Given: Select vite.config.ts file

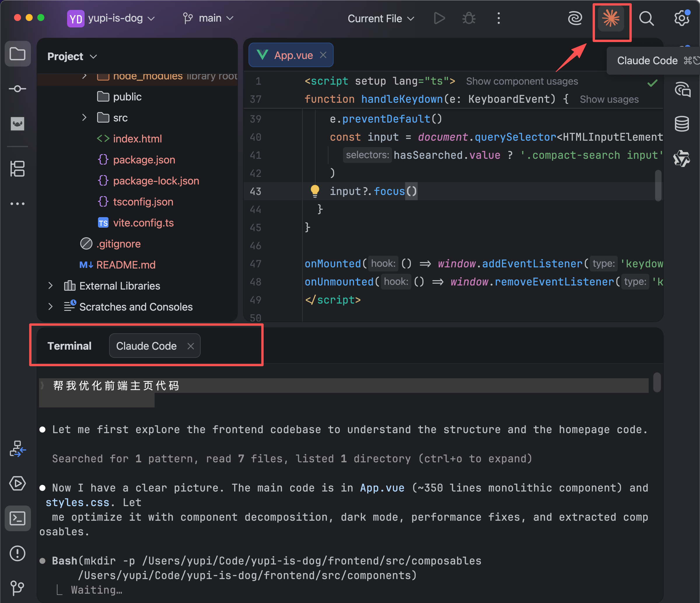Looking at the screenshot, I should click(x=143, y=223).
